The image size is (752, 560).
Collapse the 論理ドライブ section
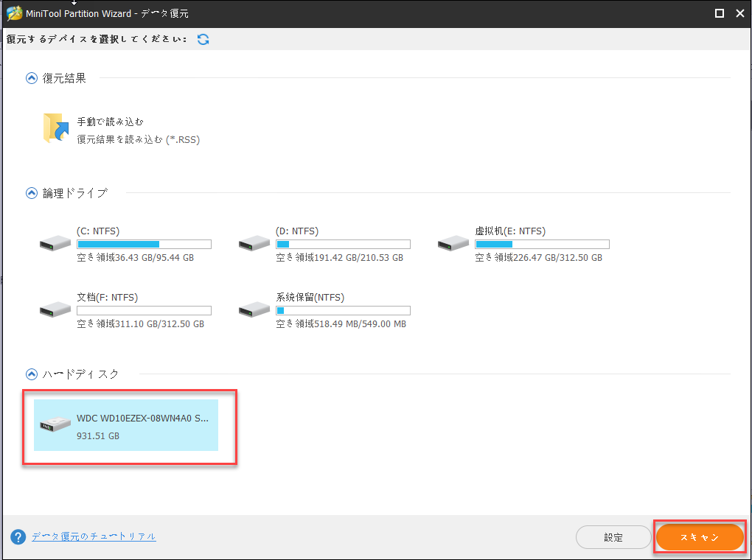pos(31,192)
